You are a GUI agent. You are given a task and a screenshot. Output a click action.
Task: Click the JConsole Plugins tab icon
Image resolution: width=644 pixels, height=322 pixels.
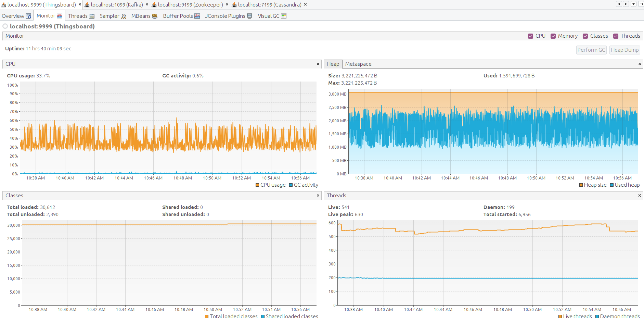point(249,16)
